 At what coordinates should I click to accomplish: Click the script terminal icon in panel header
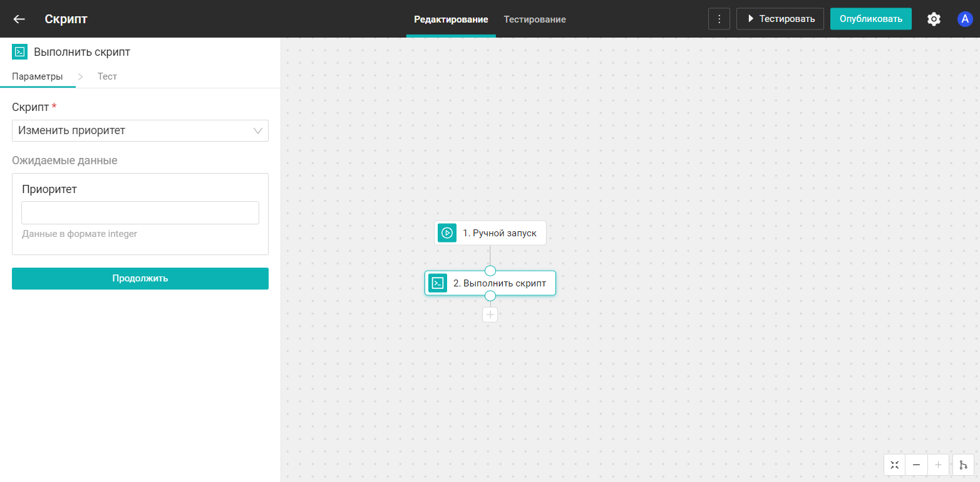[x=19, y=52]
